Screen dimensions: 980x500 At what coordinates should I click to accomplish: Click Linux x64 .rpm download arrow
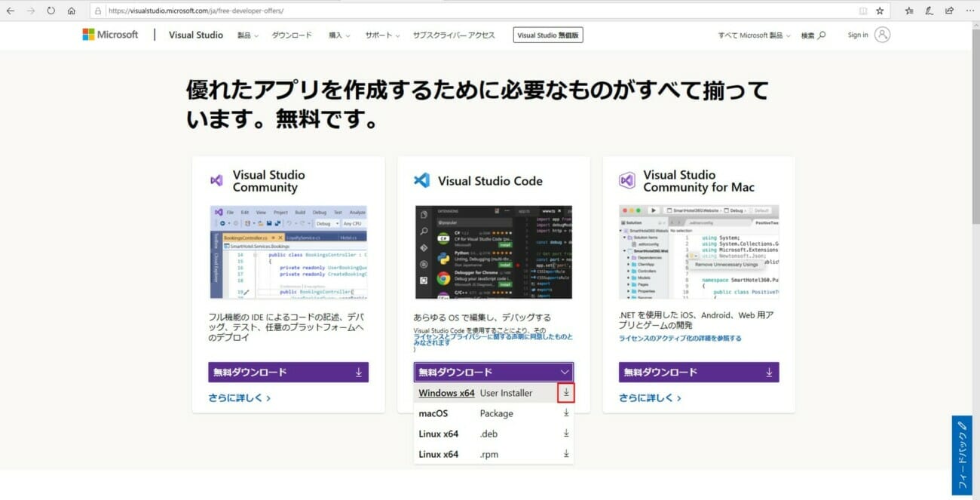[x=566, y=454]
